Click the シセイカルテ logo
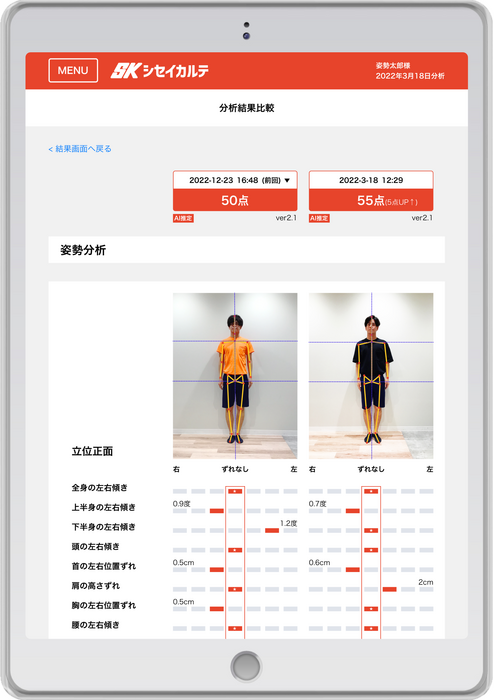Screen dimensions: 494x700 coord(160,71)
